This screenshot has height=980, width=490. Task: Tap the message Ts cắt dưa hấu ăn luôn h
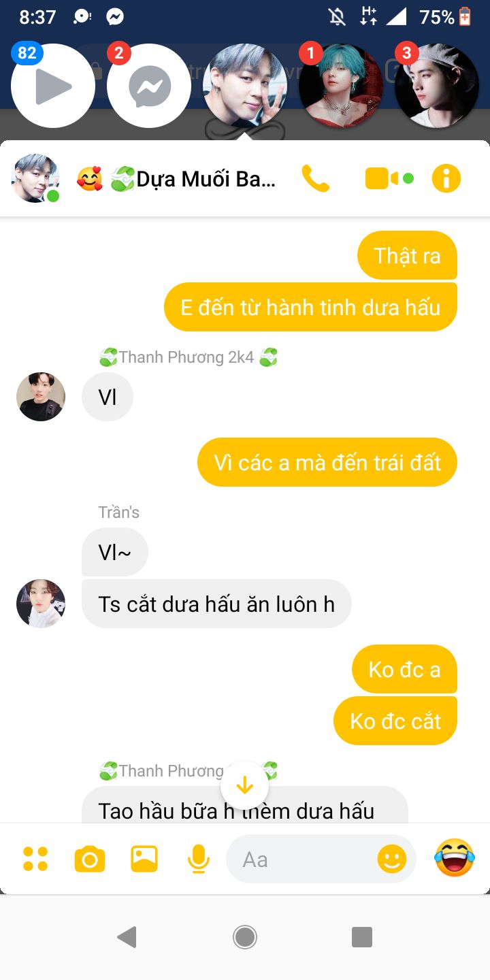point(216,604)
